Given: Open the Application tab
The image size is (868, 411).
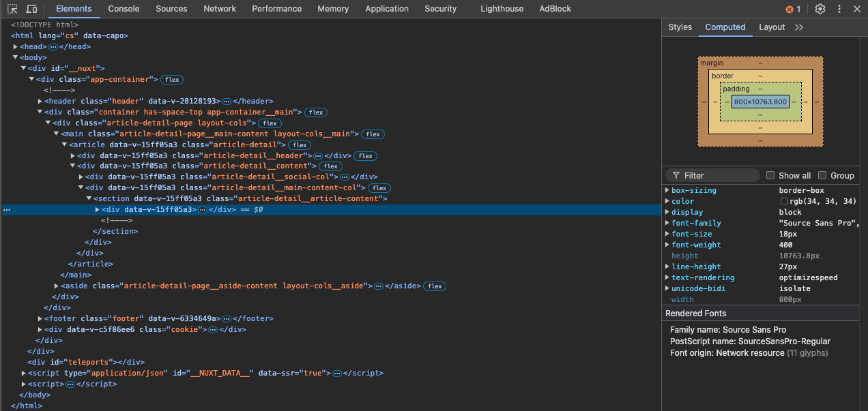Looking at the screenshot, I should point(387,9).
